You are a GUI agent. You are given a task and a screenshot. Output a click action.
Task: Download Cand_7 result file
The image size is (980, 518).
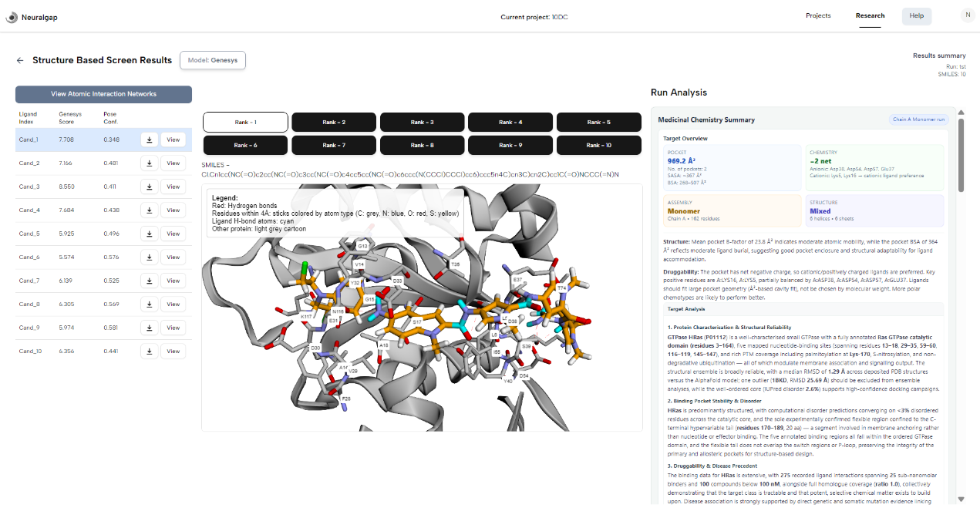[x=150, y=281]
